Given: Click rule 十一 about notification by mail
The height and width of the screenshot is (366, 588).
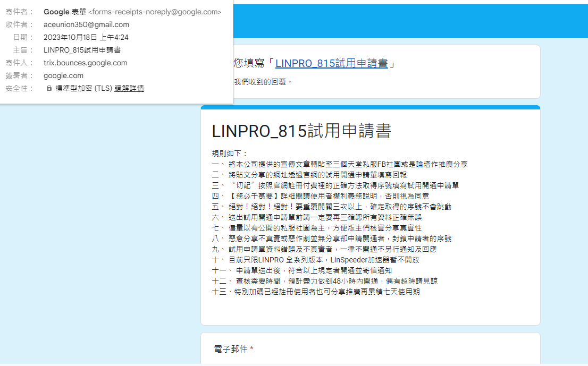Looking at the screenshot, I should point(302,270).
